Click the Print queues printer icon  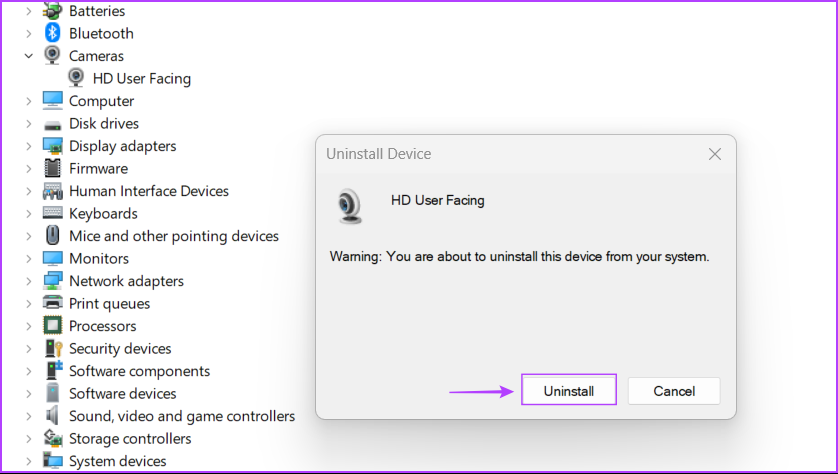[x=53, y=303]
